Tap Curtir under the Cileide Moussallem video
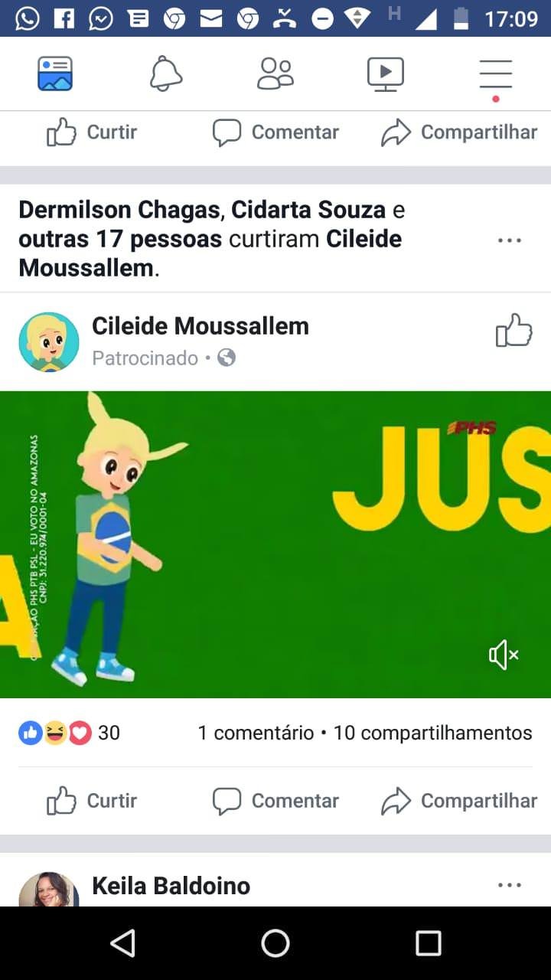The height and width of the screenshot is (980, 551). click(92, 801)
